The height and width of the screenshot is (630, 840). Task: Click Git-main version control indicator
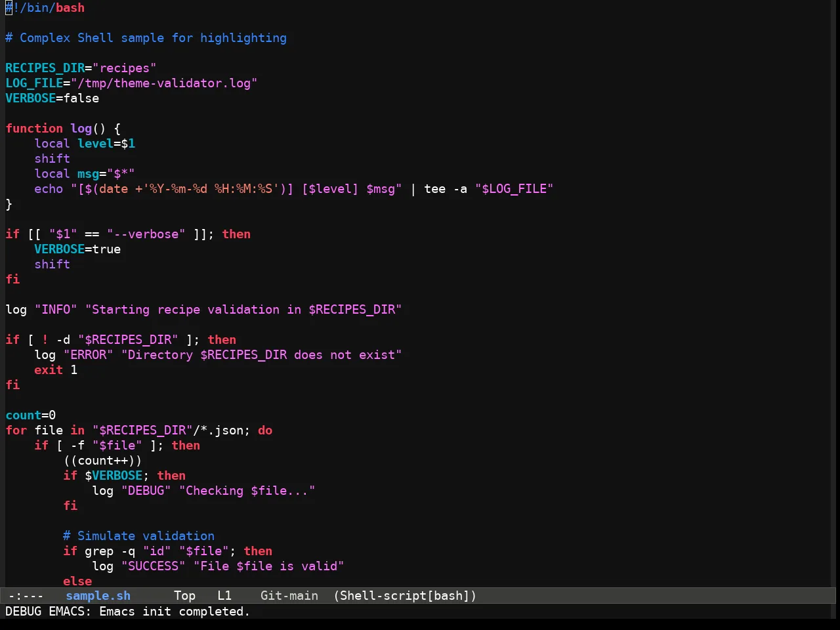click(289, 596)
